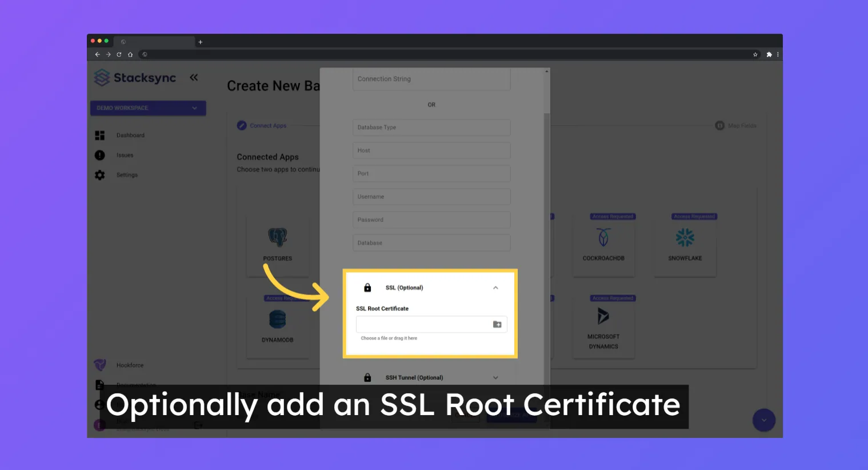Viewport: 868px width, 470px height.
Task: Open Issues from the sidebar menu
Action: pos(125,155)
